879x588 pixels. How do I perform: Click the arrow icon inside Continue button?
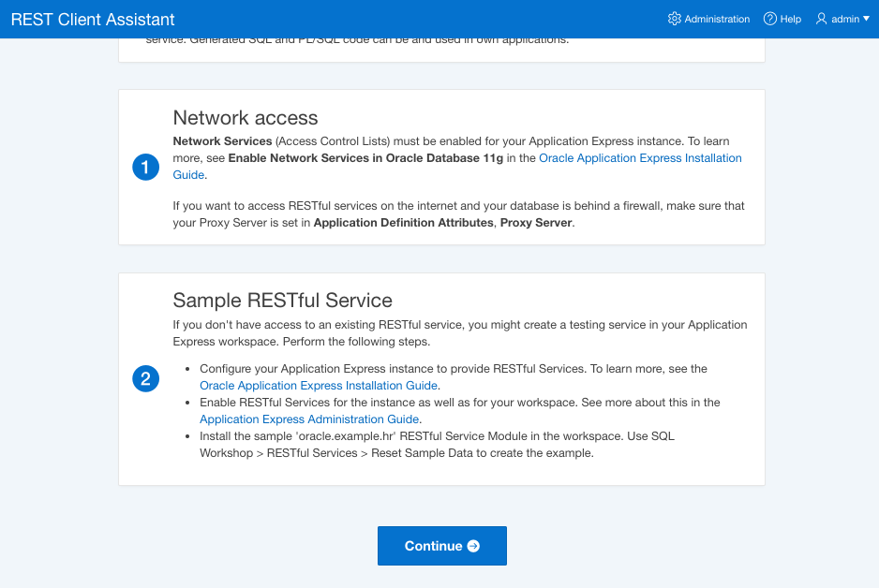471,546
